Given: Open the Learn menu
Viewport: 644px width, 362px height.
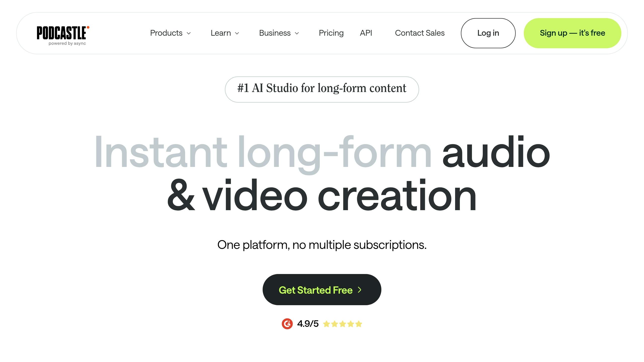Looking at the screenshot, I should (x=225, y=33).
